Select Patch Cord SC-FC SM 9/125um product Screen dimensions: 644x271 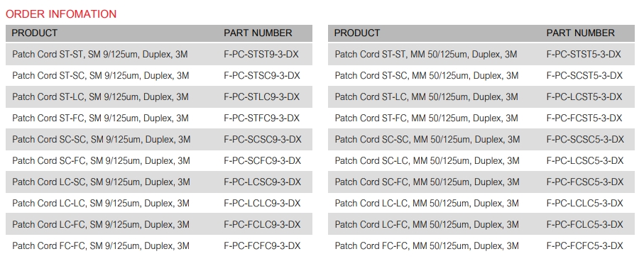pyautogui.click(x=101, y=161)
